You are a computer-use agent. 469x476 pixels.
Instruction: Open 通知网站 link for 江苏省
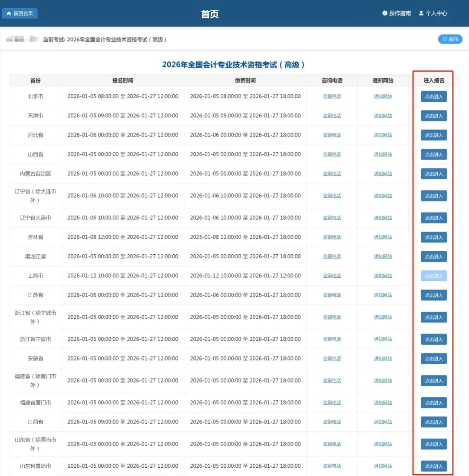pyautogui.click(x=383, y=295)
